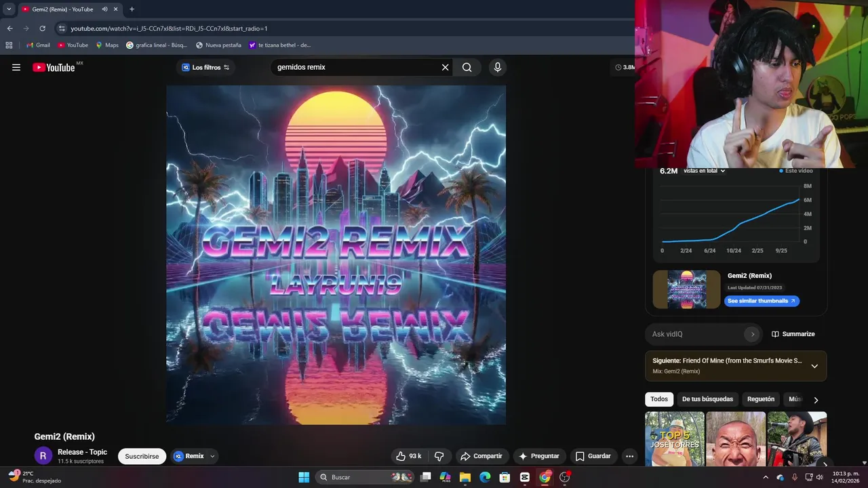The image size is (868, 488).
Task: Open the grafica lineal bookmark
Action: [x=157, y=45]
